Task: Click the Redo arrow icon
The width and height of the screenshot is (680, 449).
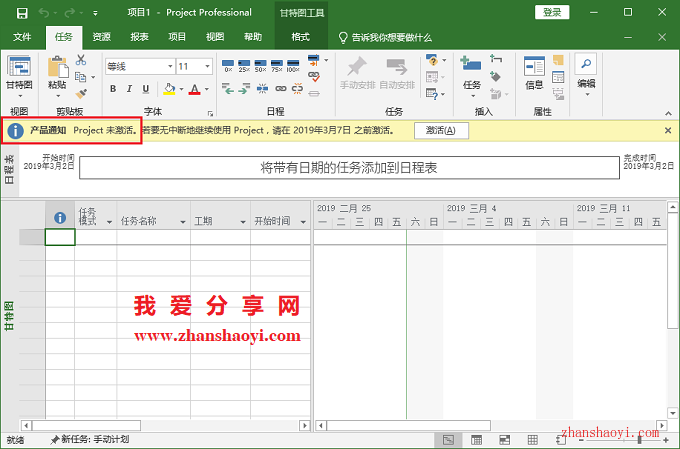Action: 69,13
